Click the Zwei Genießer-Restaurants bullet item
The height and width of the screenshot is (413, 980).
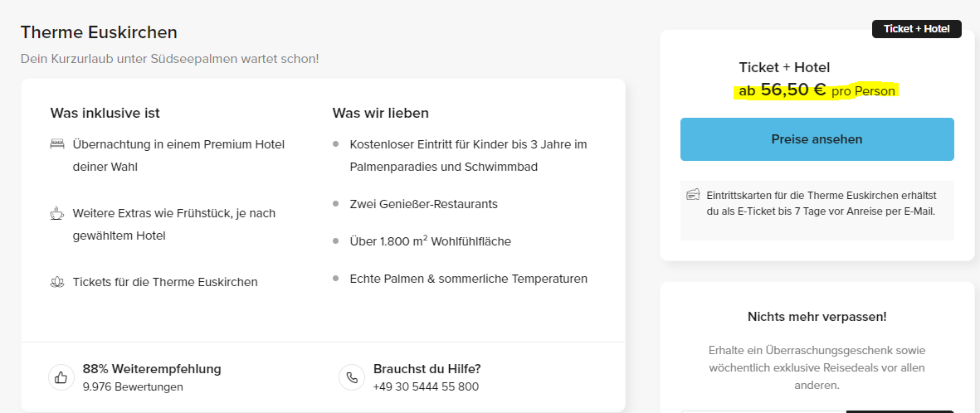coord(424,204)
